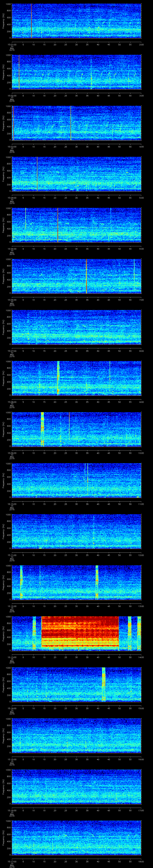Select the spectrogram panel starting at 15:08:00
153x868 pixels.
[x=77, y=378]
